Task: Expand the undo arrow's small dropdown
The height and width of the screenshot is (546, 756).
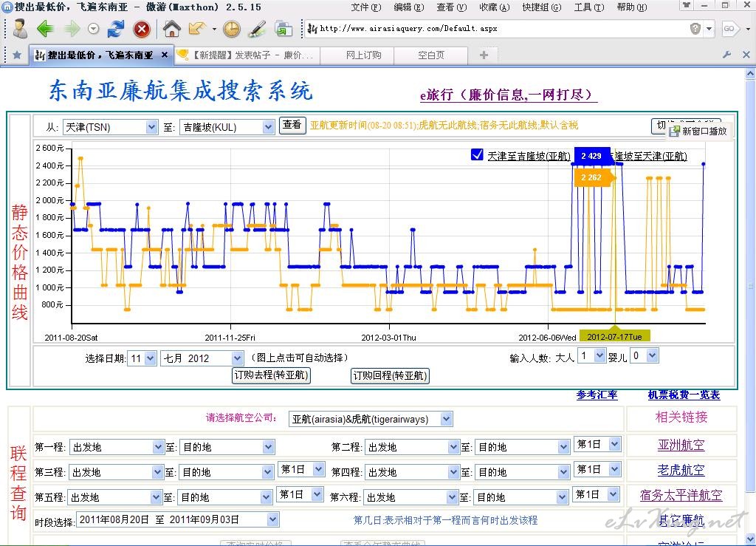Action: (x=214, y=29)
